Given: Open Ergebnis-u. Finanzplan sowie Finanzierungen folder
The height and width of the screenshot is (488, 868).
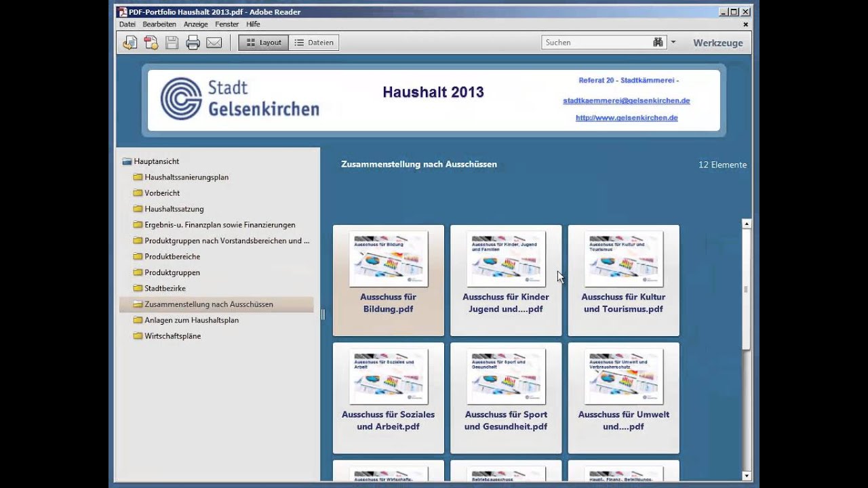Looking at the screenshot, I should (220, 225).
